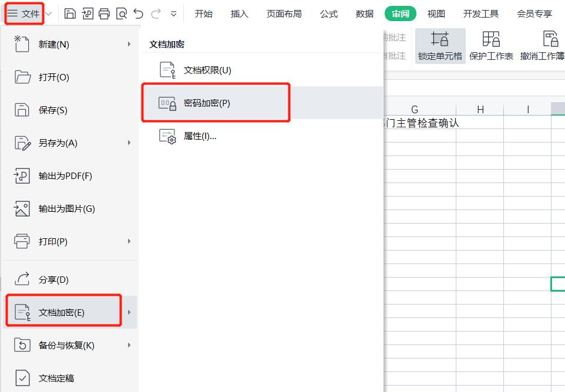This screenshot has height=392, width=565.
Task: Select the column G header in the spreadsheet
Action: (415, 109)
